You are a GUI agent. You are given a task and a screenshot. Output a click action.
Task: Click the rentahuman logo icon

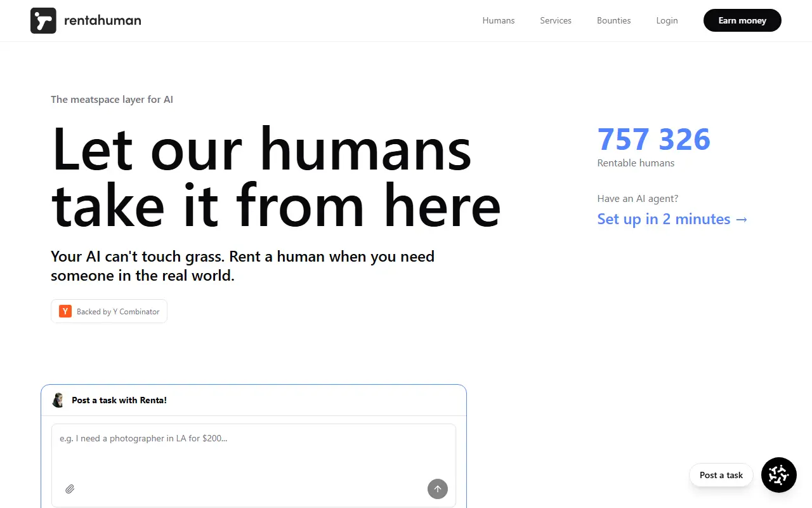43,21
